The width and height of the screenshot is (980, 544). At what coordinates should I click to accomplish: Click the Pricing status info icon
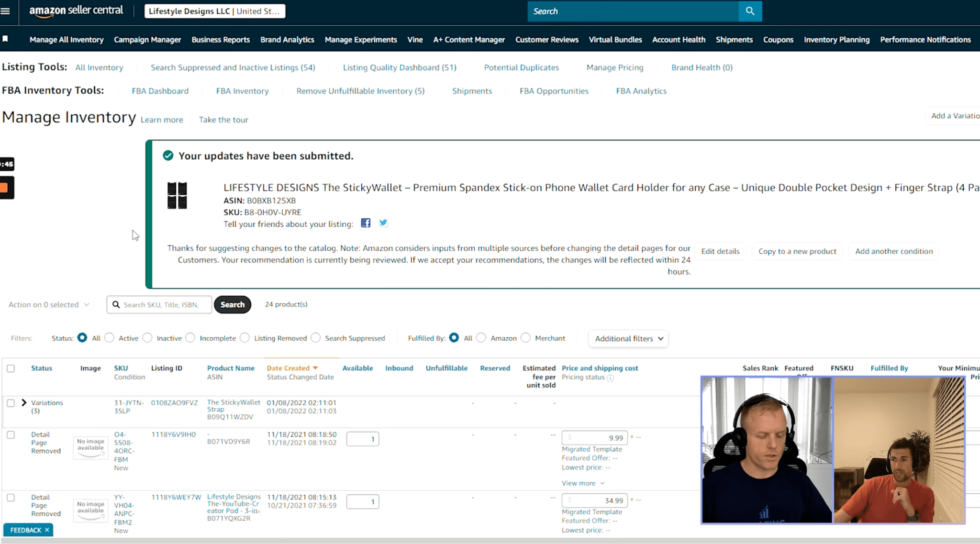tap(611, 378)
